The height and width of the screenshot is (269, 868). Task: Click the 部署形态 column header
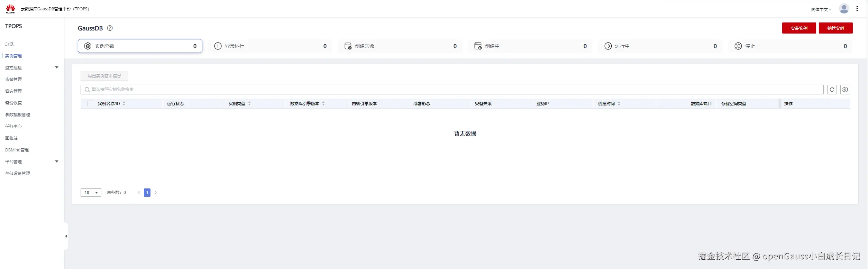coord(422,103)
